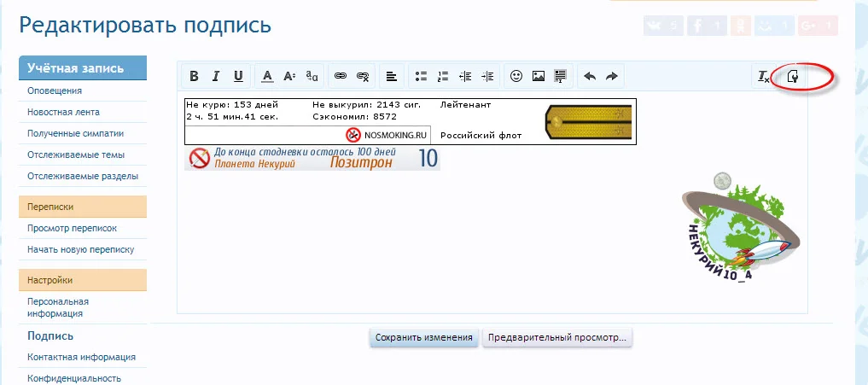Click the lieutenant shoulder-strap image

[x=588, y=122]
